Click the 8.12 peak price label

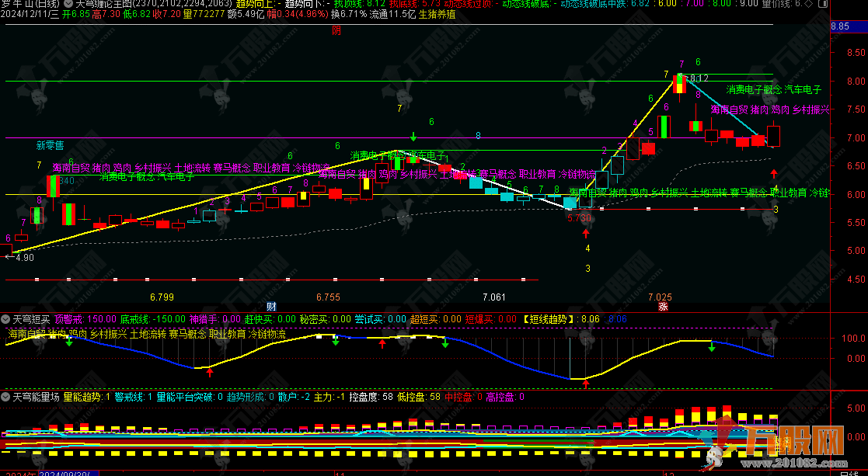pyautogui.click(x=699, y=78)
